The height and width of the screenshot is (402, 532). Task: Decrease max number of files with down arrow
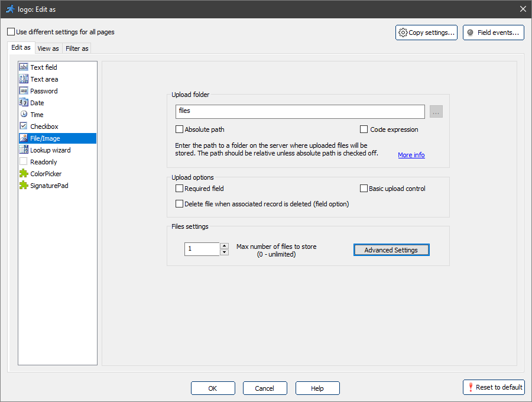224,252
